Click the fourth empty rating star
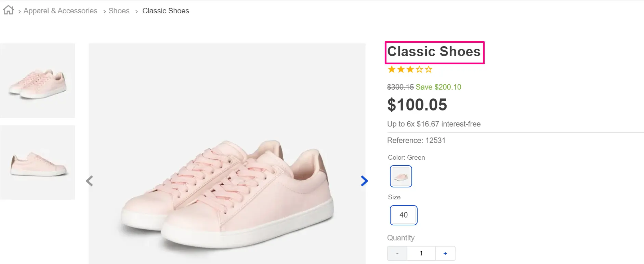Image resolution: width=644 pixels, height=264 pixels. tap(419, 70)
